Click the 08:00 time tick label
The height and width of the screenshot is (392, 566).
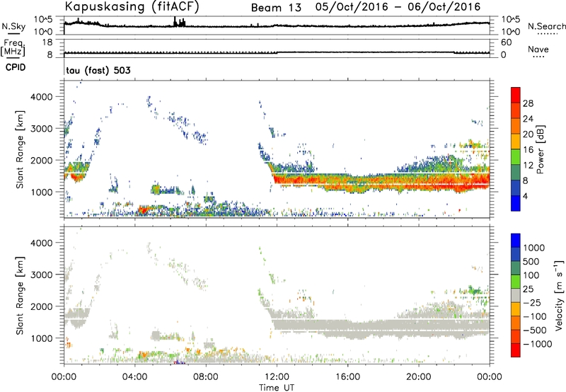206,377
